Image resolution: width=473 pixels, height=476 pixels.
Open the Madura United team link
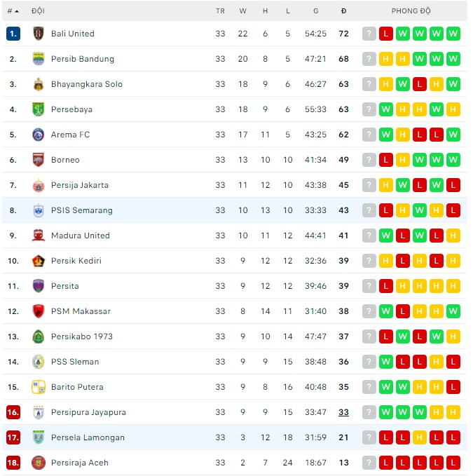[81, 236]
